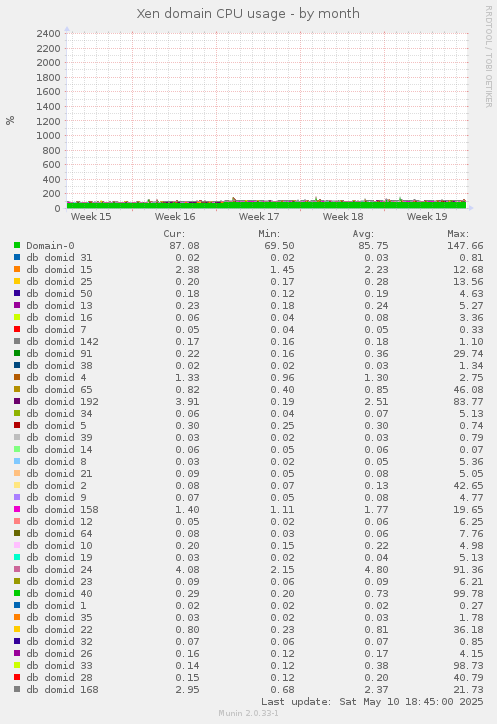Select the db domid 25 legend label
The height and width of the screenshot is (724, 497).
pyautogui.click(x=59, y=282)
